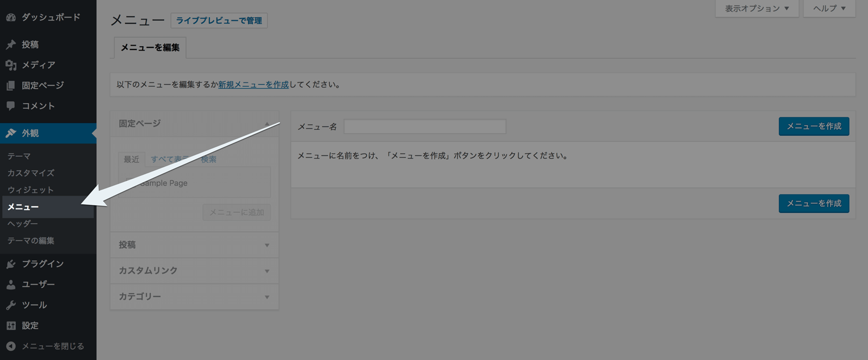Switch to the 検索 tab
Viewport: 868px width, 360px height.
tap(209, 159)
